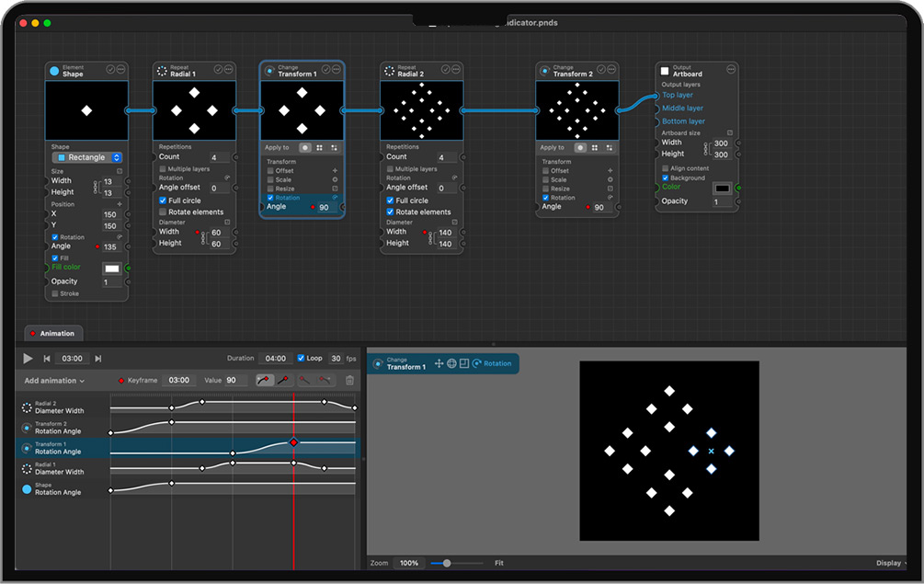Screen dimensions: 924x584
Task: Select the grid Apply-to option in Transform 1
Action: pyautogui.click(x=319, y=147)
